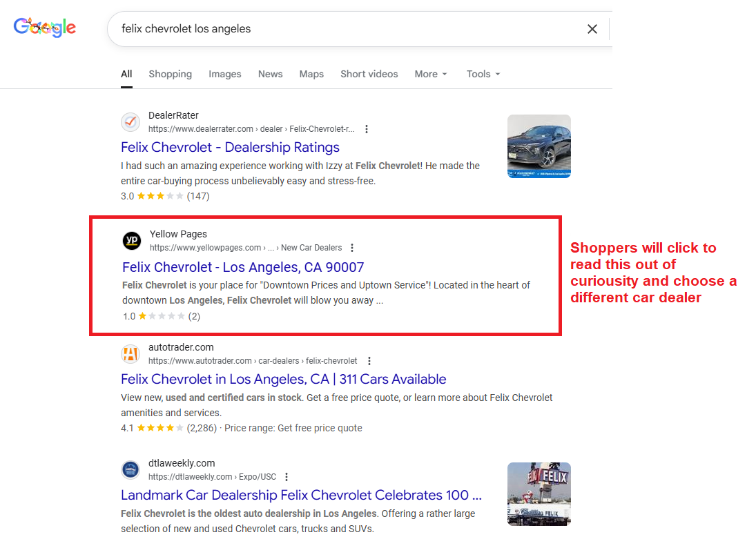Select the Shopping tab
Screen dimensions: 756x548
click(x=170, y=74)
